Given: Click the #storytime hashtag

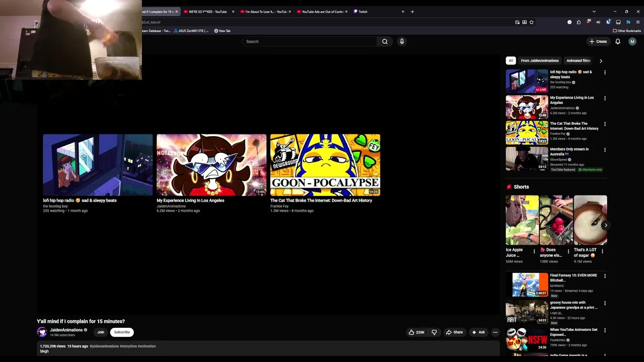Looking at the screenshot, I should [x=128, y=346].
